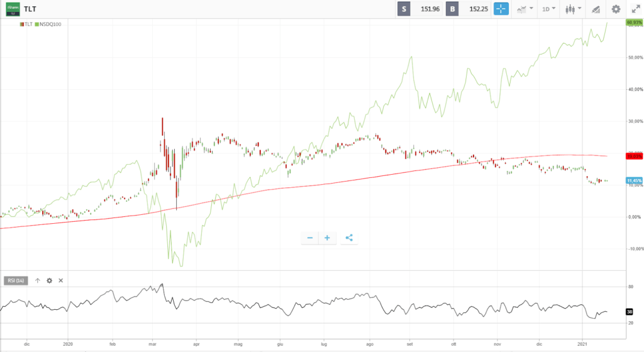Click the -10.00% axis label
This screenshot has height=352, width=644.
point(636,249)
